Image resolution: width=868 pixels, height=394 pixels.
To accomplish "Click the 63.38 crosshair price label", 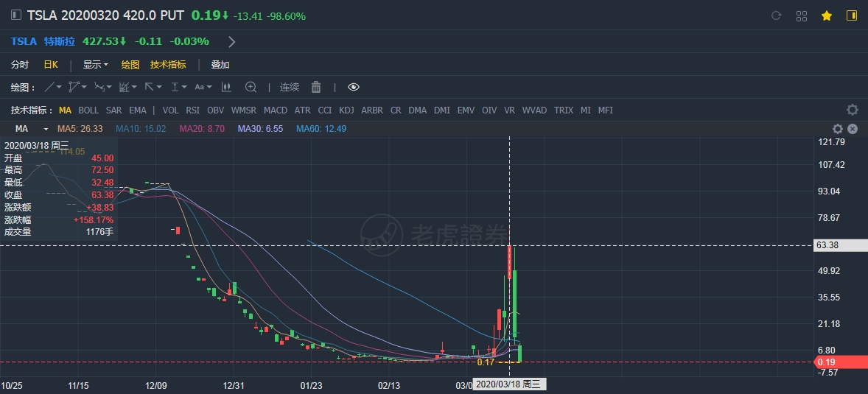I will click(x=840, y=245).
